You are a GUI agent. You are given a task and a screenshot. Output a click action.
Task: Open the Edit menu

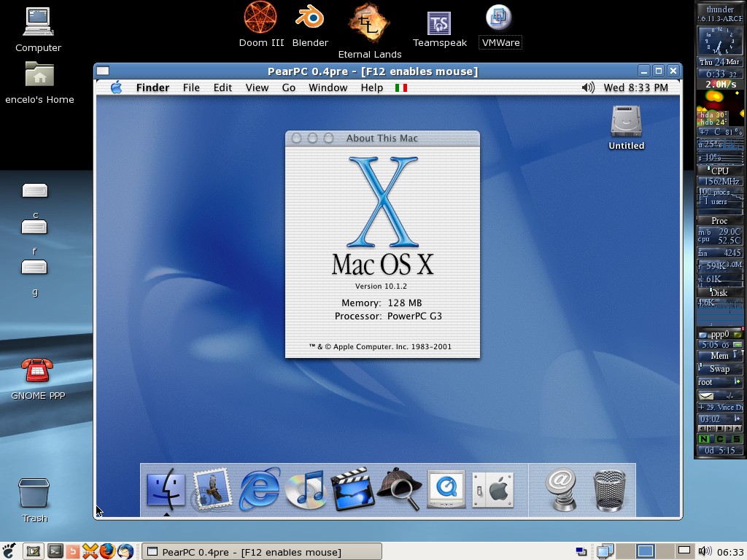222,87
